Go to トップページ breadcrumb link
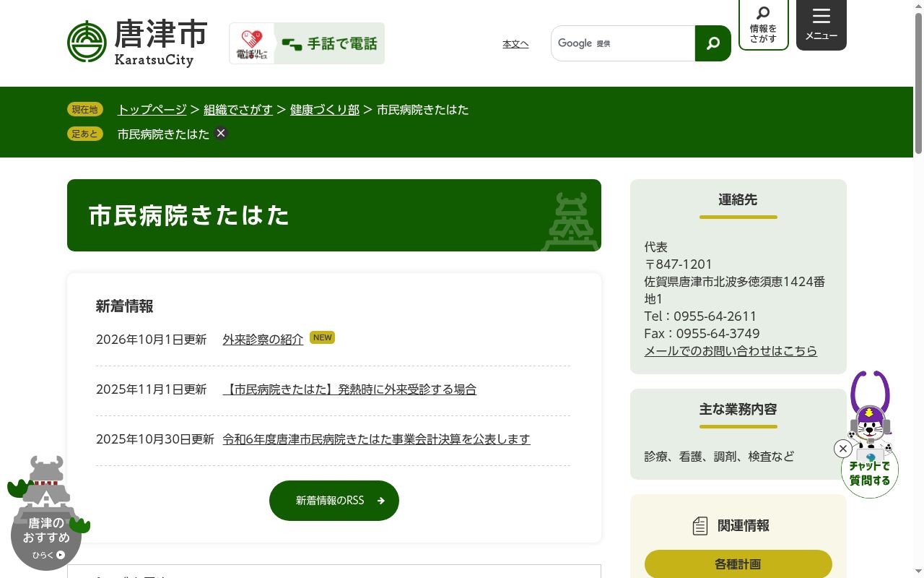Viewport: 924px width, 578px height. (152, 110)
